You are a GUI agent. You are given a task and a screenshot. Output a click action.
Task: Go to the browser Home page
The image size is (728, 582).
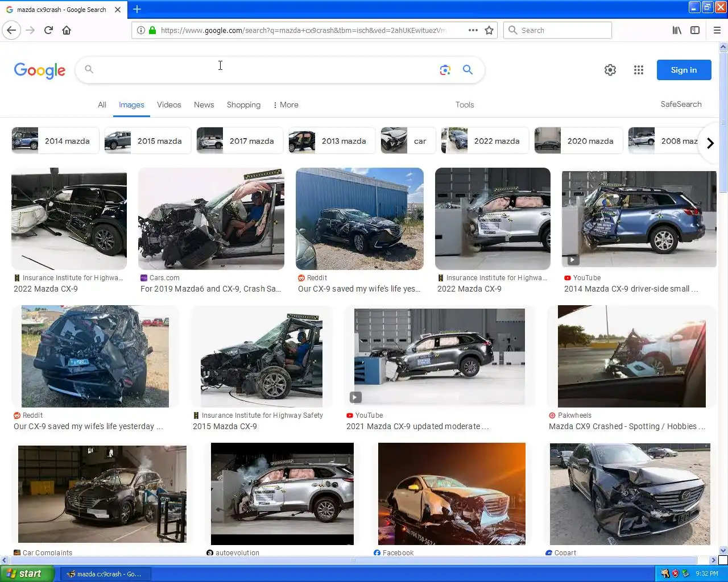click(67, 30)
